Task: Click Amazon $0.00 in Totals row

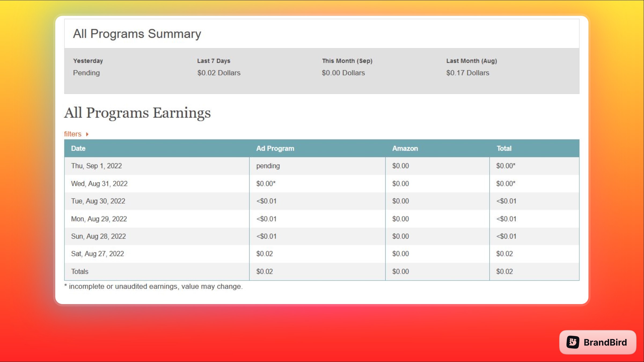Action: tap(400, 271)
